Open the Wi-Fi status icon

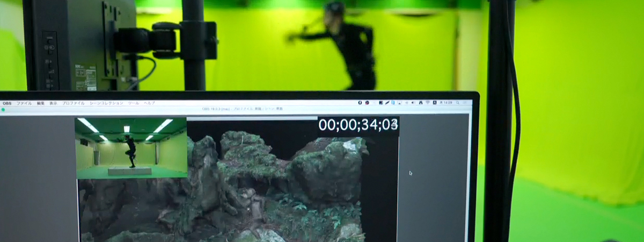pos(427,103)
